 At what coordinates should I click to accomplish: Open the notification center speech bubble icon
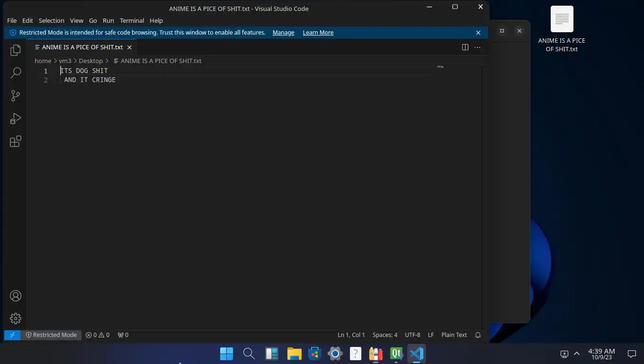[632, 354]
